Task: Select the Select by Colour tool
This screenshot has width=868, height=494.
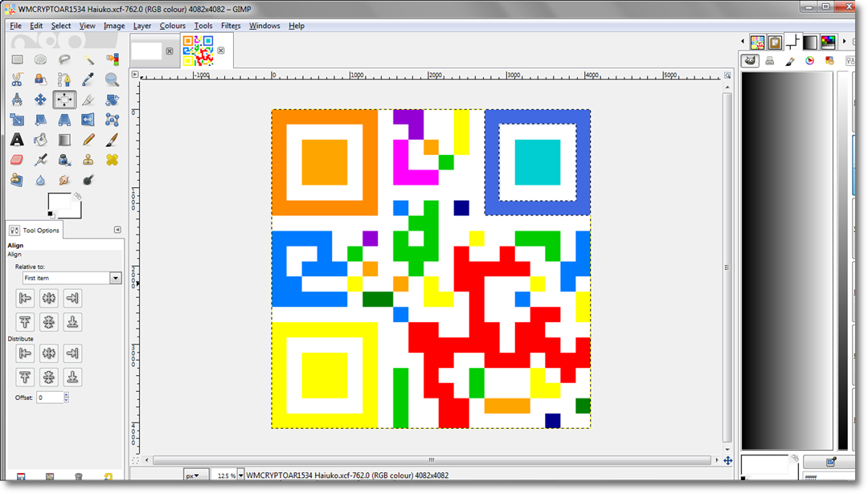Action: click(113, 59)
